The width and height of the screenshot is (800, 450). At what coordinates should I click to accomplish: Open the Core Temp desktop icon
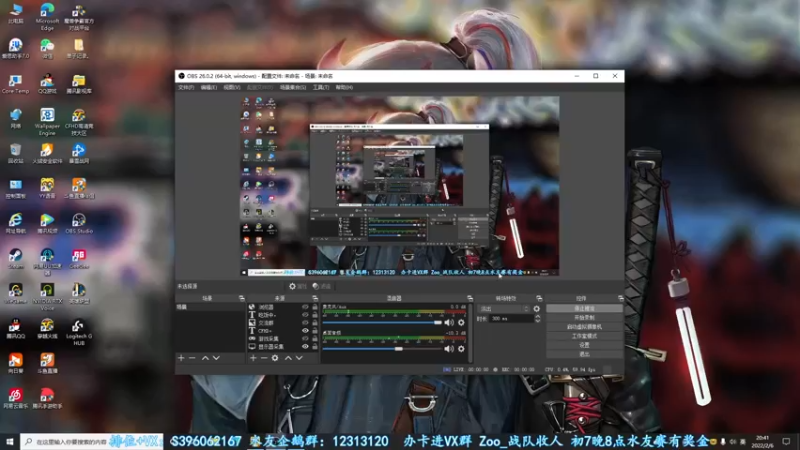(x=16, y=84)
